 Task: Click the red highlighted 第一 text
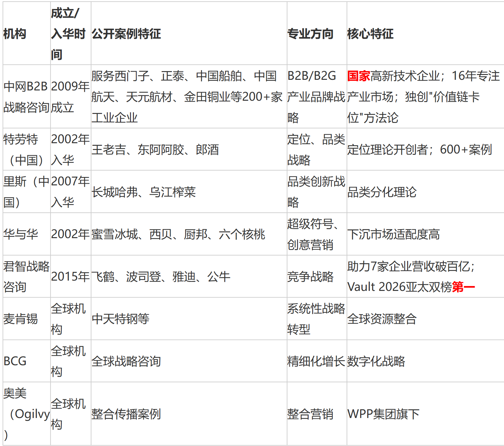[x=463, y=287]
